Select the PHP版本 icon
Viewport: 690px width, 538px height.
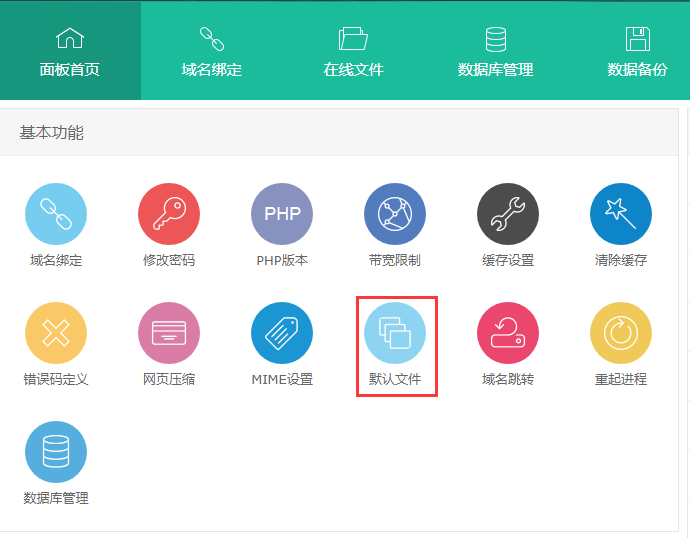click(282, 214)
